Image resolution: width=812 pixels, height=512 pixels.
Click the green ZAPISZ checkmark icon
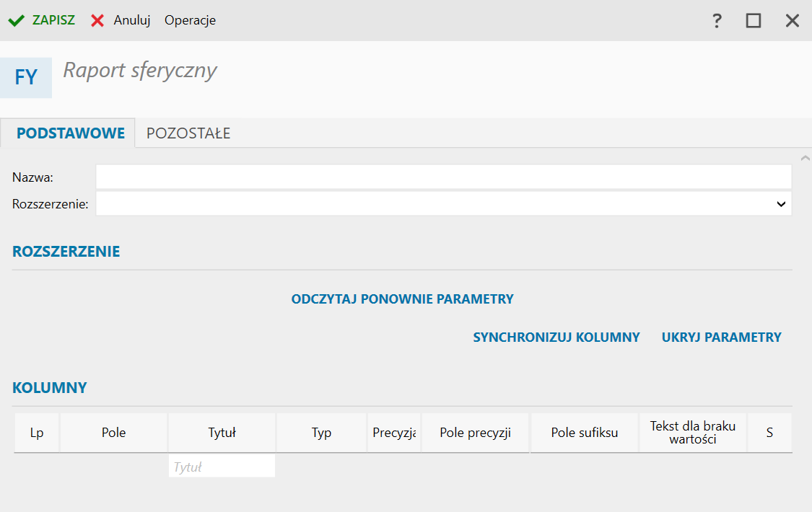pos(16,21)
